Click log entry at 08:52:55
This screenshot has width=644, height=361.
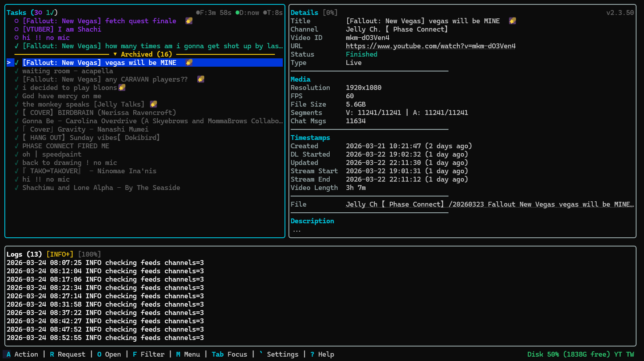pos(105,338)
